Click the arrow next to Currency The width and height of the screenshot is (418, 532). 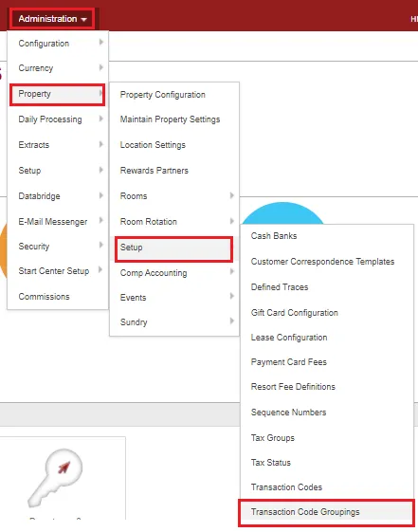(101, 67)
